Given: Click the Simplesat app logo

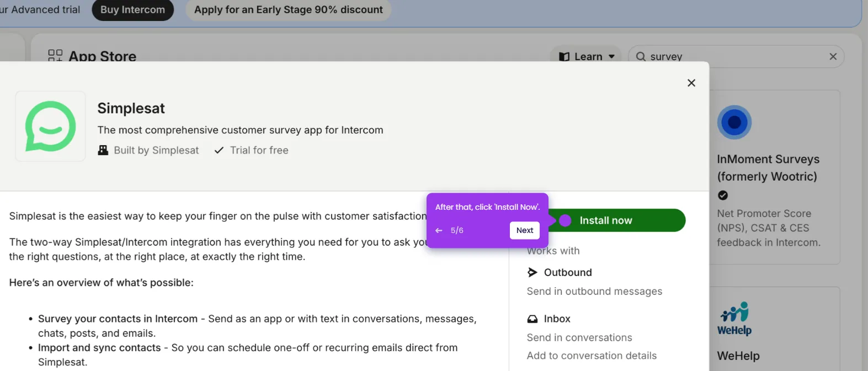Looking at the screenshot, I should 50,126.
